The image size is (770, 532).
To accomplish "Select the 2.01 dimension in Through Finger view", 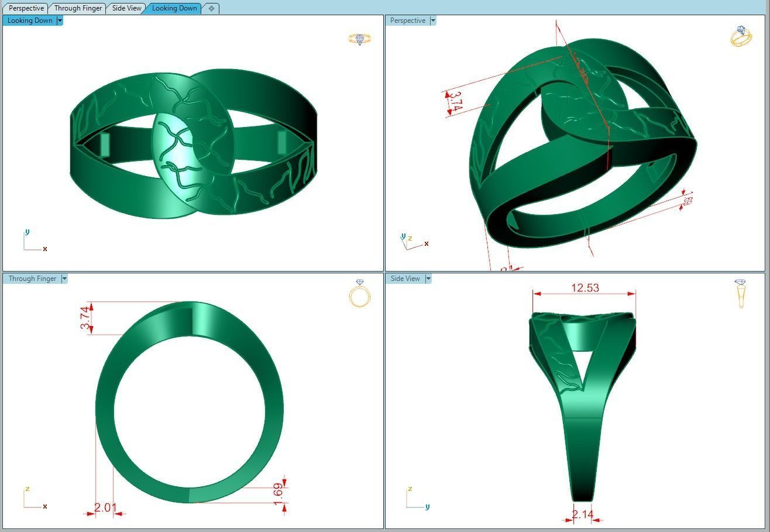I will tap(105, 507).
